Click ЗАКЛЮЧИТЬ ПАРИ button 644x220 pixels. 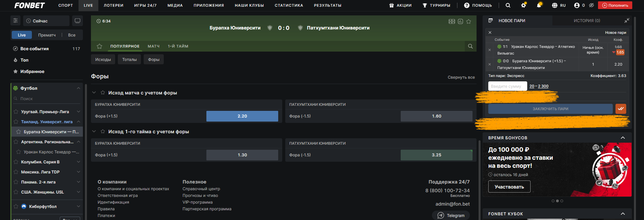click(550, 109)
